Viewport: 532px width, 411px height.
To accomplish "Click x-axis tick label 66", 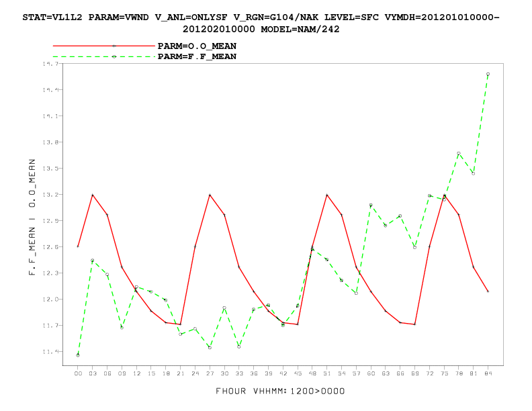I will point(400,373).
